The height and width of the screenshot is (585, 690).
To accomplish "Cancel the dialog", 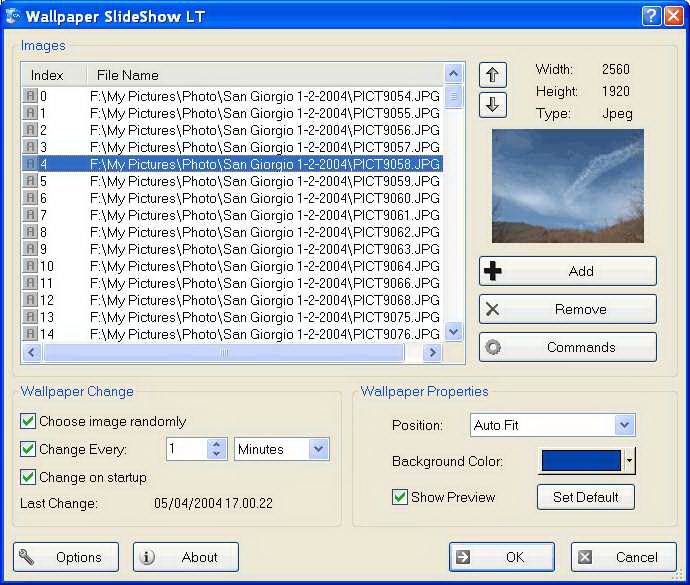I will [624, 557].
